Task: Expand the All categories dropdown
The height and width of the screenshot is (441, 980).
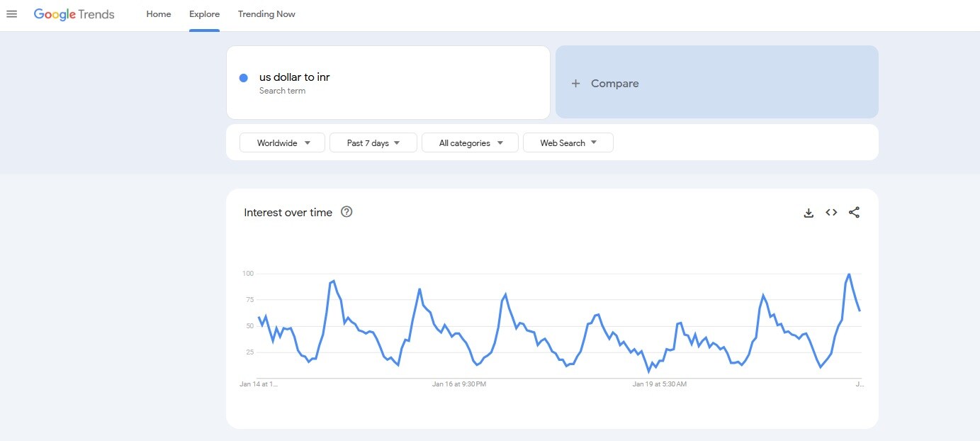Action: pyautogui.click(x=470, y=143)
